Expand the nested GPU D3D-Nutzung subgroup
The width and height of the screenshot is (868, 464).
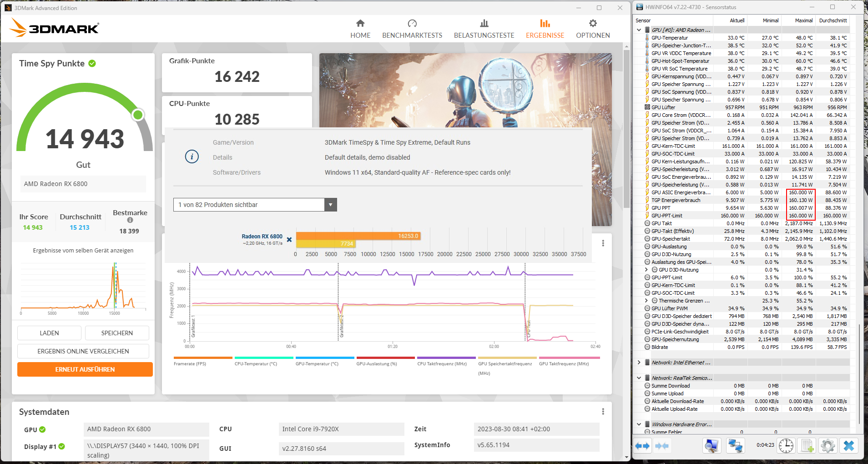[646, 270]
